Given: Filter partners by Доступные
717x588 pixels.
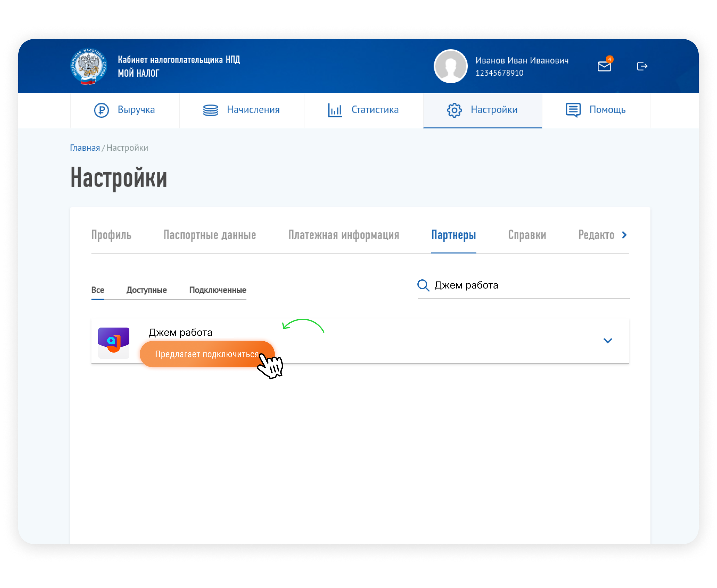Looking at the screenshot, I should (x=146, y=290).
